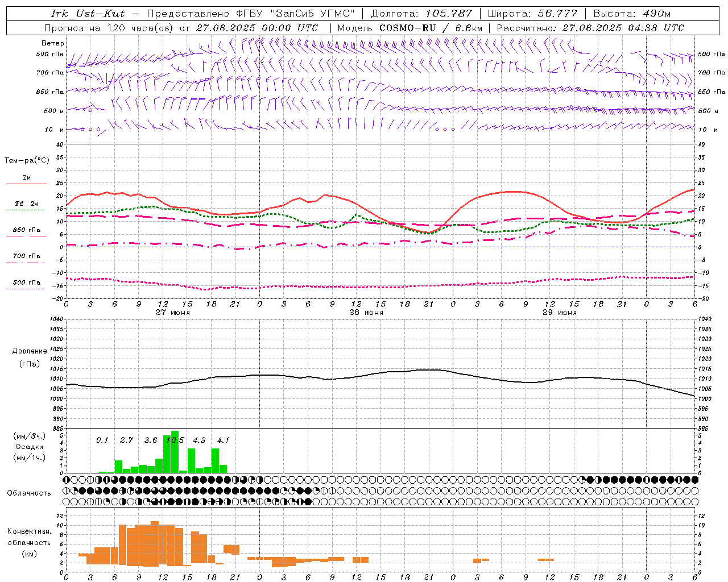
Task: Click the station name Irk_Ust-Kut in header
Action: click(88, 14)
